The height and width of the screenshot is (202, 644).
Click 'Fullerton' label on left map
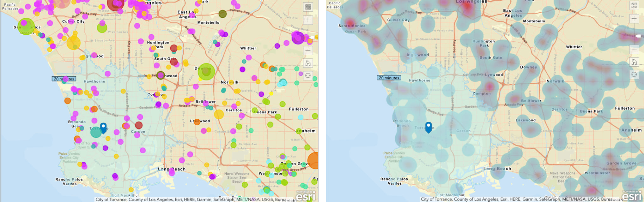[299, 109]
